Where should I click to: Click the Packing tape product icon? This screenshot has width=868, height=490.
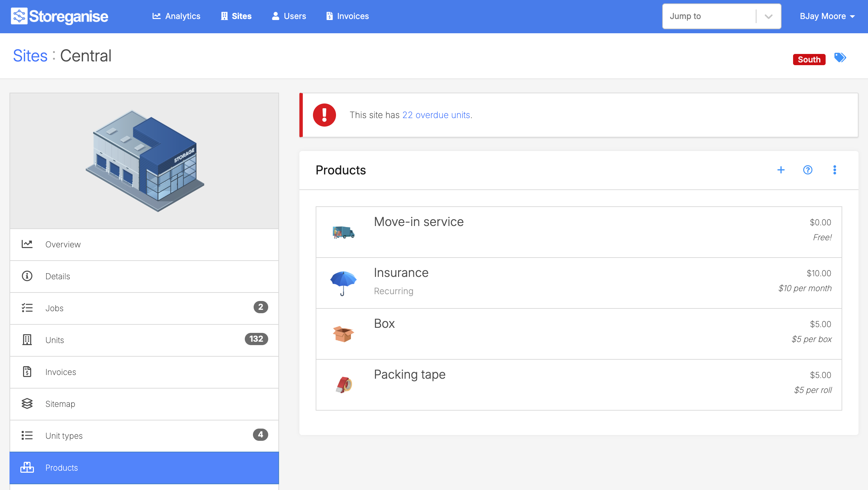pos(343,385)
